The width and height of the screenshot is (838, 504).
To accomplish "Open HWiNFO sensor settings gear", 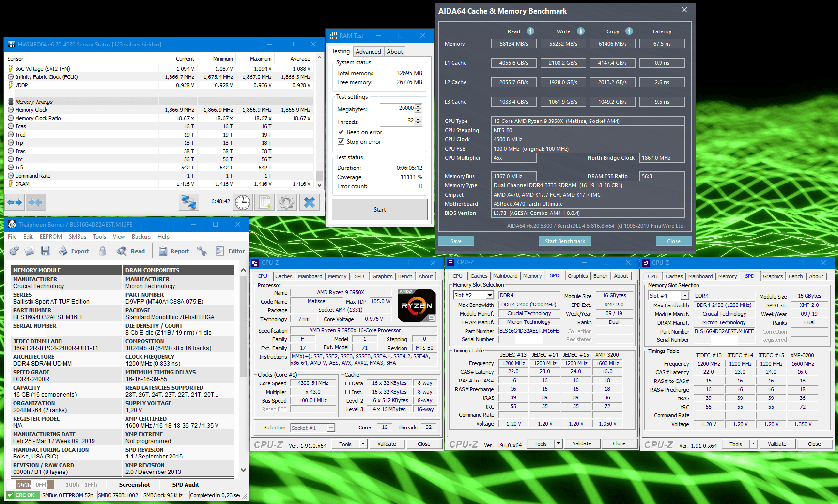I will (286, 202).
